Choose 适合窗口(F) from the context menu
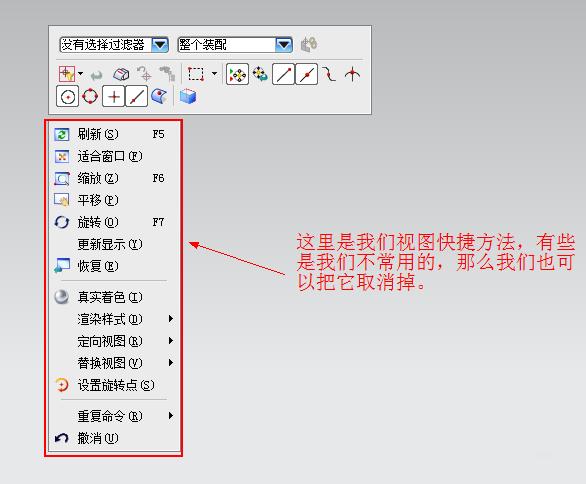 [x=113, y=156]
